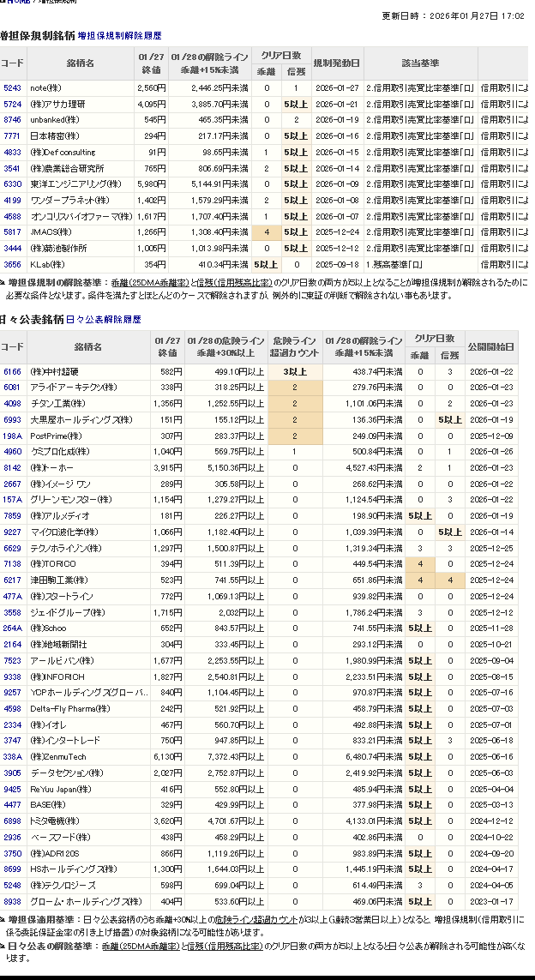
Task: Open stock code 338A ZenmuTech
Action: (x=12, y=757)
